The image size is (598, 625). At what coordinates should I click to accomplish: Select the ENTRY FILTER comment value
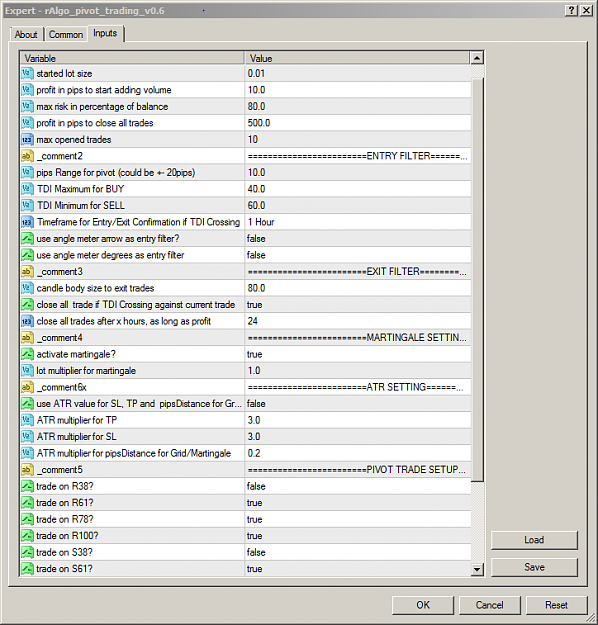pyautogui.click(x=358, y=156)
